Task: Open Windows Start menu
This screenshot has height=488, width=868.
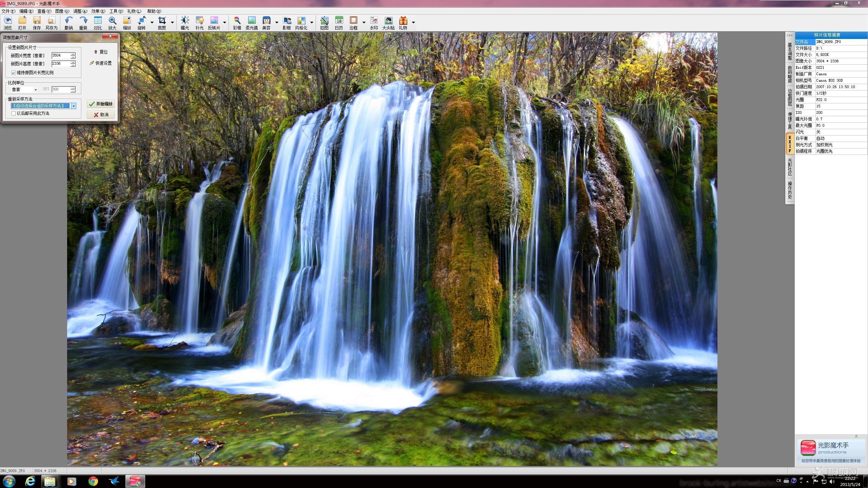Action: coord(9,481)
